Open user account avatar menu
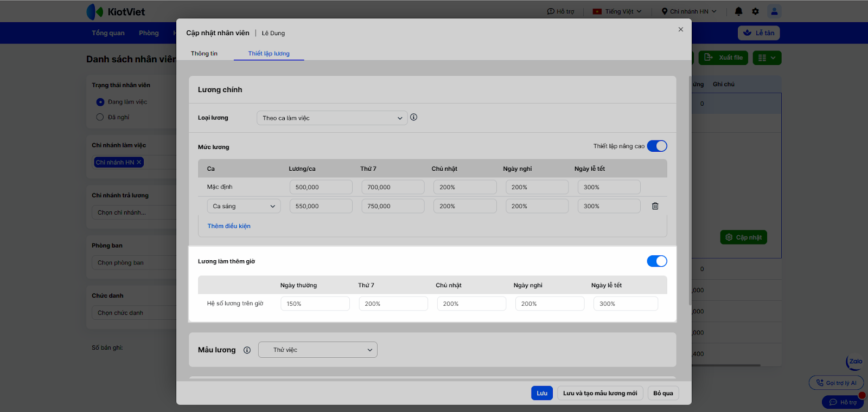The width and height of the screenshot is (868, 412). coord(774,11)
